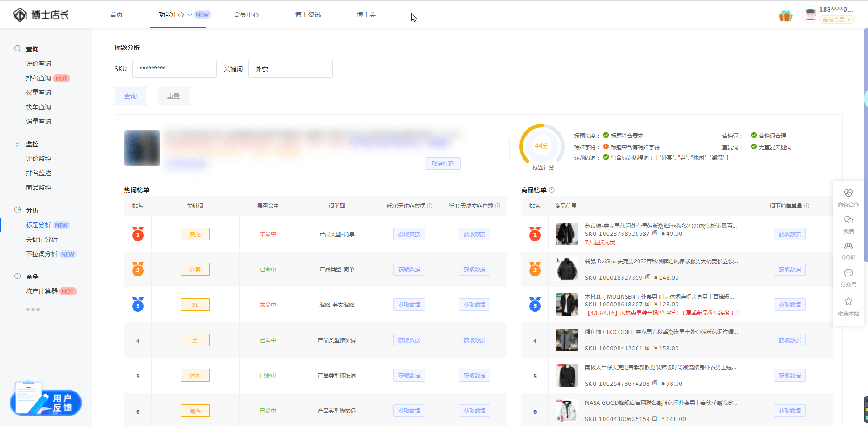868x426 pixels.
Task: Click the 重置 reset button
Action: 173,96
